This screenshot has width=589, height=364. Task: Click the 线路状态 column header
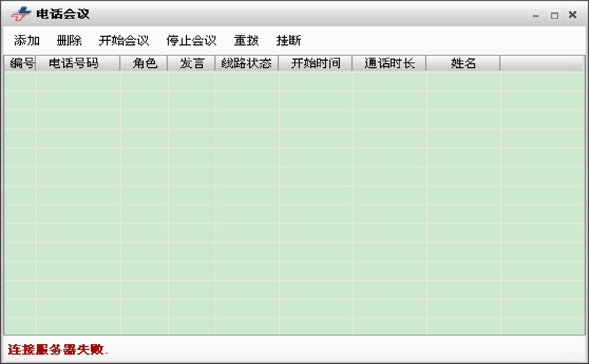pyautogui.click(x=247, y=63)
